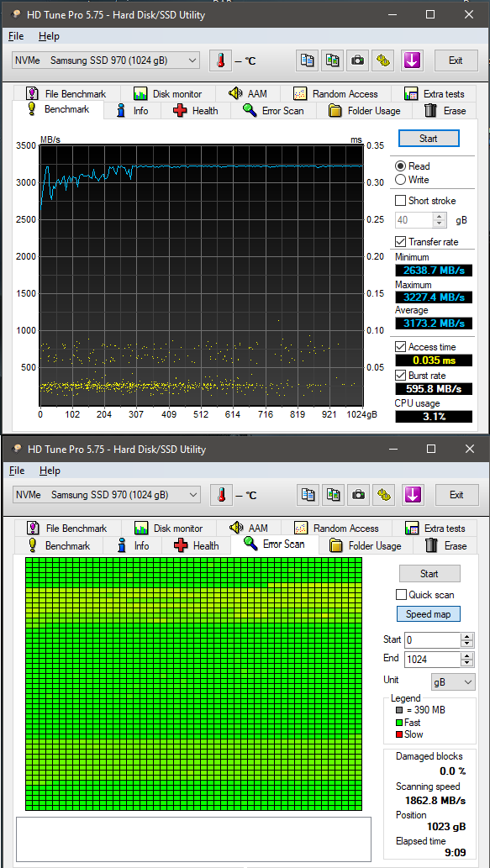
Task: Click the purple download arrow icon in upper window
Action: (411, 60)
